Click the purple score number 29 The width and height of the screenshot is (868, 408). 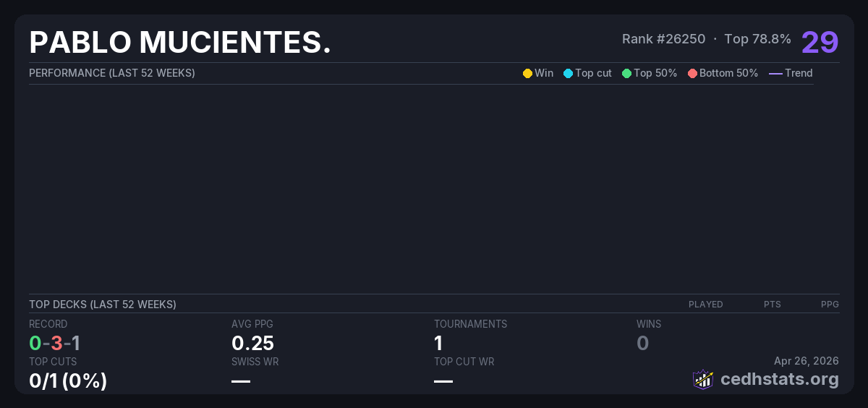click(820, 42)
